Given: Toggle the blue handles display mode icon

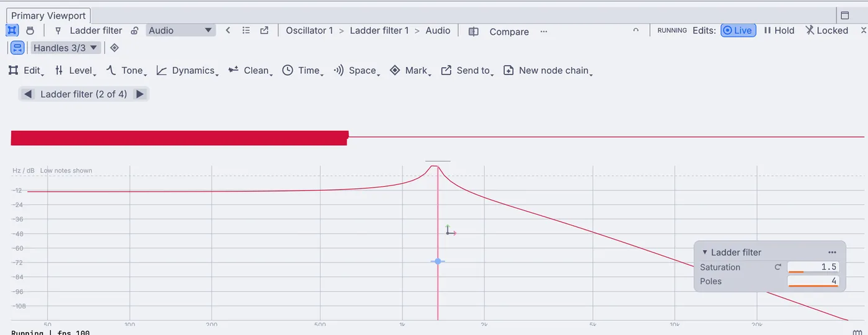Looking at the screenshot, I should [x=17, y=48].
